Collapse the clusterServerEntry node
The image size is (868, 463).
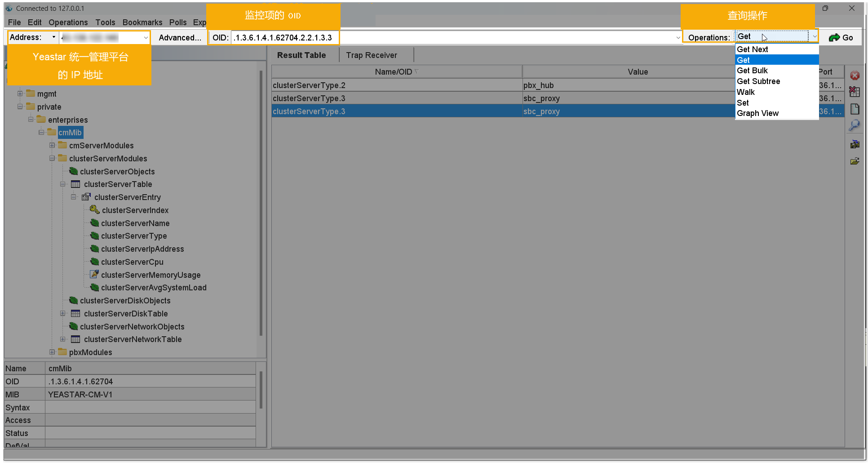[x=74, y=197]
